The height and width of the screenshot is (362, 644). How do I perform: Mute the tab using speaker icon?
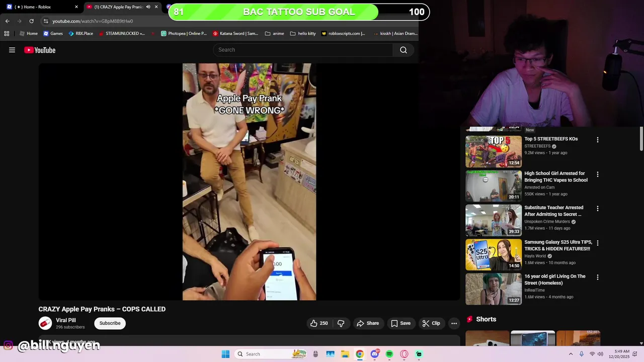coord(148,7)
